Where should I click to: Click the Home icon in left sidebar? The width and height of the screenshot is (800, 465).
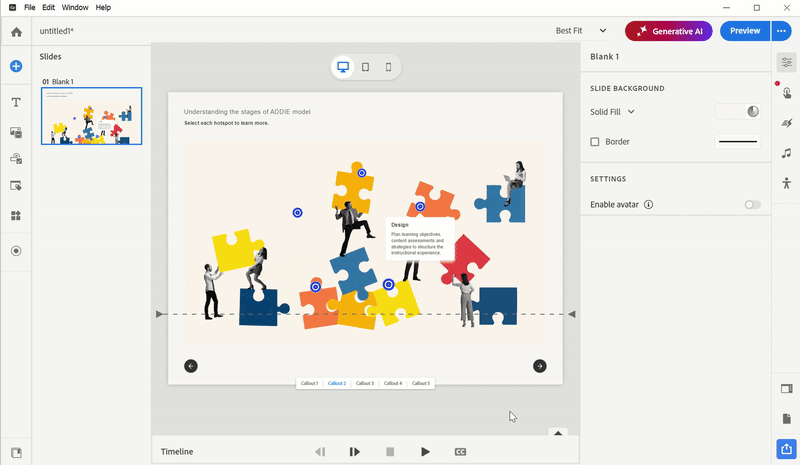tap(16, 31)
